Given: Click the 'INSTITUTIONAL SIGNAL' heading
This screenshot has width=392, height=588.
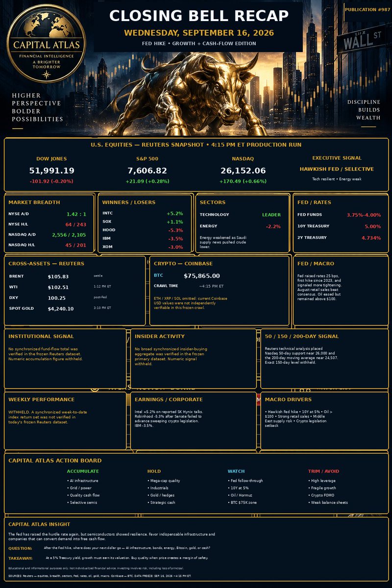Looking at the screenshot, I should point(41,337).
